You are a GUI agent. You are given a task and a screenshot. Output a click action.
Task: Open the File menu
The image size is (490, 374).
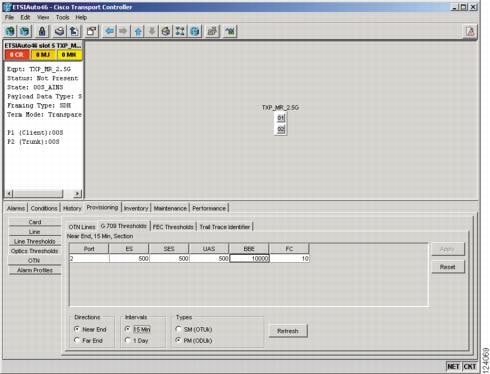[x=9, y=17]
